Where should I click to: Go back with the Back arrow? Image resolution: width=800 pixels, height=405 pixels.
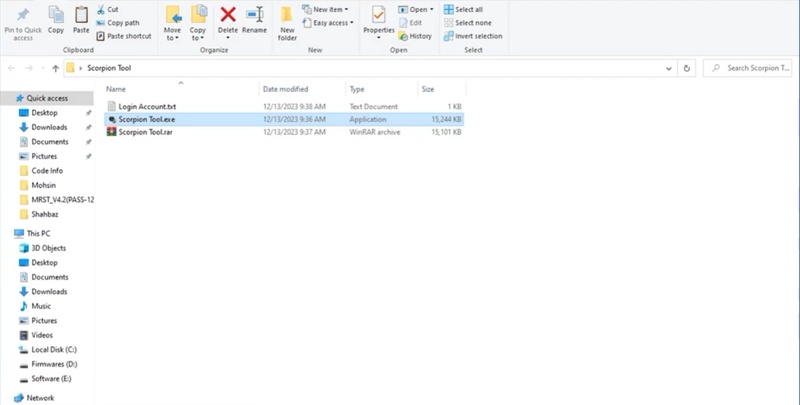(x=12, y=68)
